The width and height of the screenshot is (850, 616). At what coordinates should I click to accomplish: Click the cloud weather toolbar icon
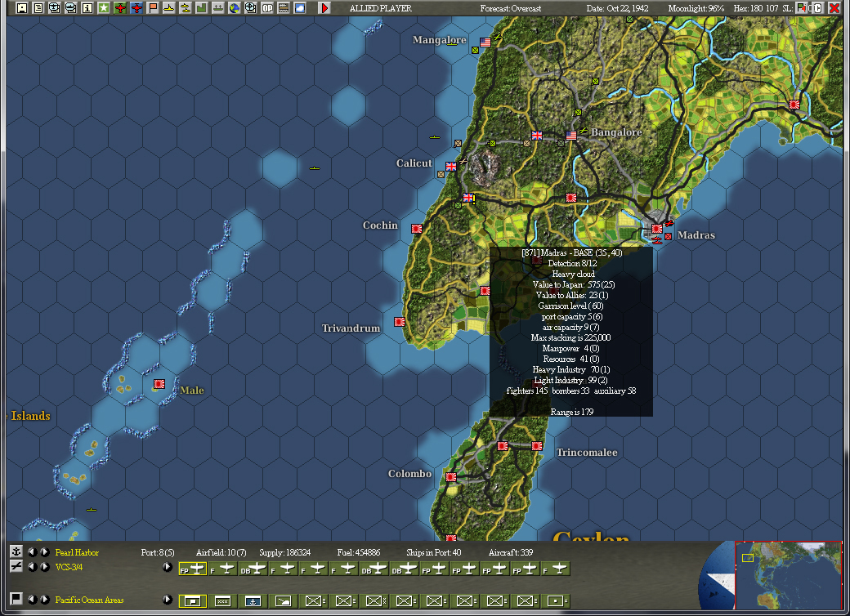300,7
